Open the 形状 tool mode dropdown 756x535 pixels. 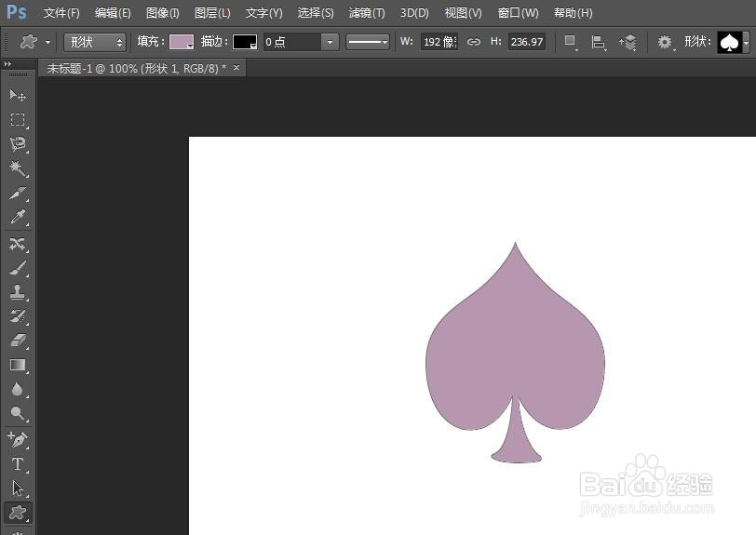click(95, 43)
